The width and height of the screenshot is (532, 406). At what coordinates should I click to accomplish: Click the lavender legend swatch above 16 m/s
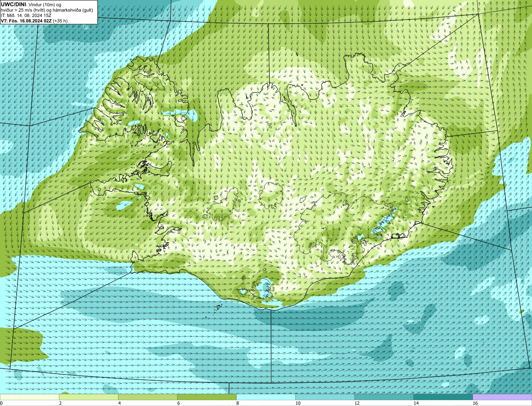(502, 397)
